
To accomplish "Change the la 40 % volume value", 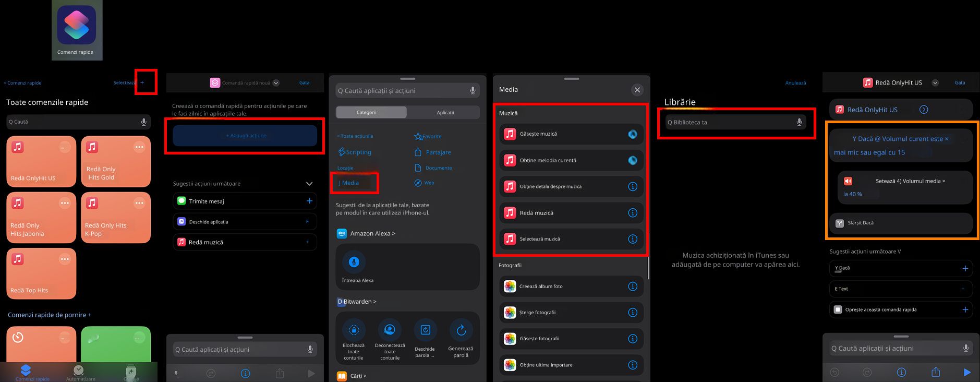I will [852, 194].
